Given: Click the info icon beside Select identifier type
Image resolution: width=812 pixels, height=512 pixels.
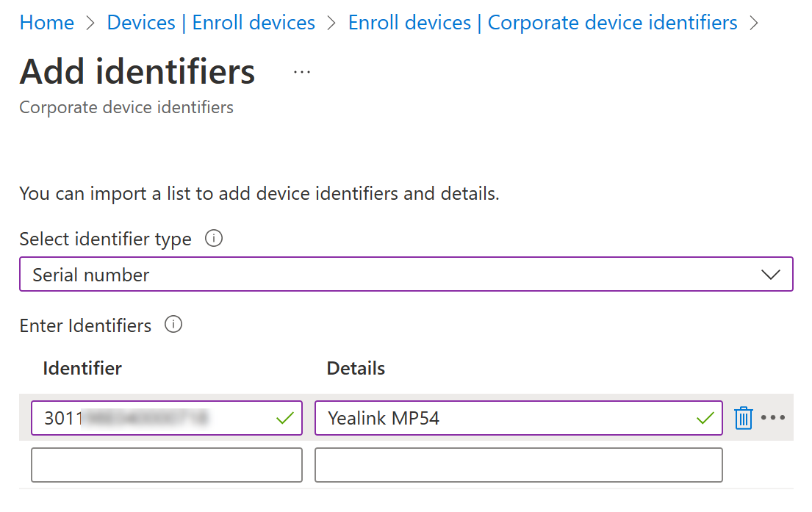Looking at the screenshot, I should (213, 238).
